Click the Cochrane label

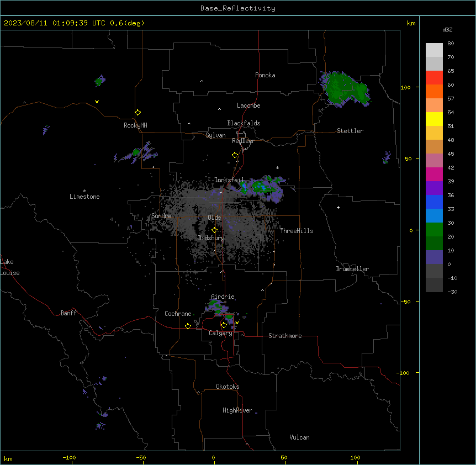pyautogui.click(x=178, y=314)
